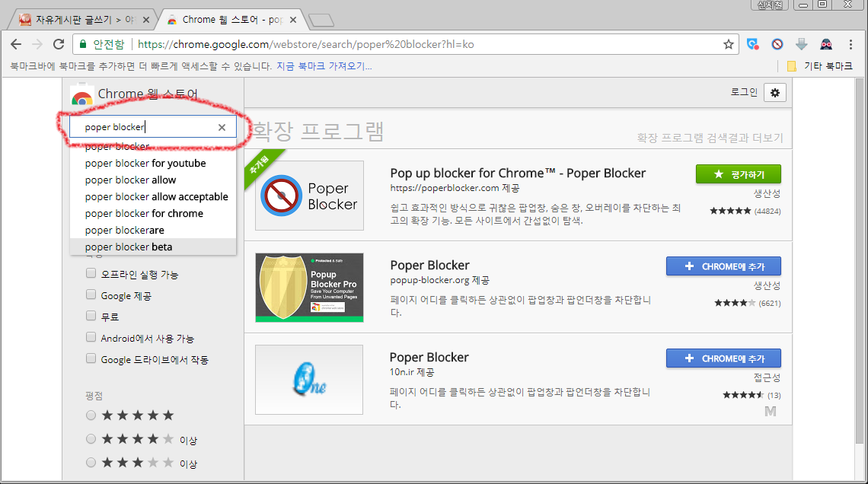
Task: Open Pop up blocker for Chrome title
Action: pos(518,174)
